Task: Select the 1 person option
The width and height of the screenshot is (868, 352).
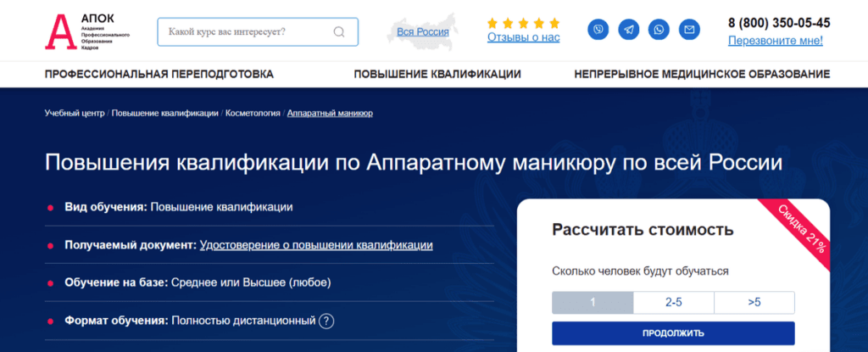Action: pyautogui.click(x=593, y=302)
